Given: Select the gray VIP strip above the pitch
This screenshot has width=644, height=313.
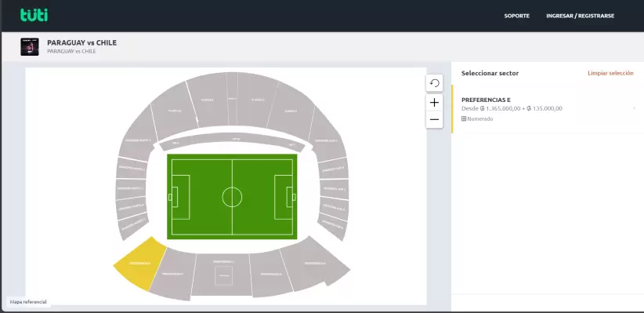Looking at the screenshot, I should coord(232,140).
